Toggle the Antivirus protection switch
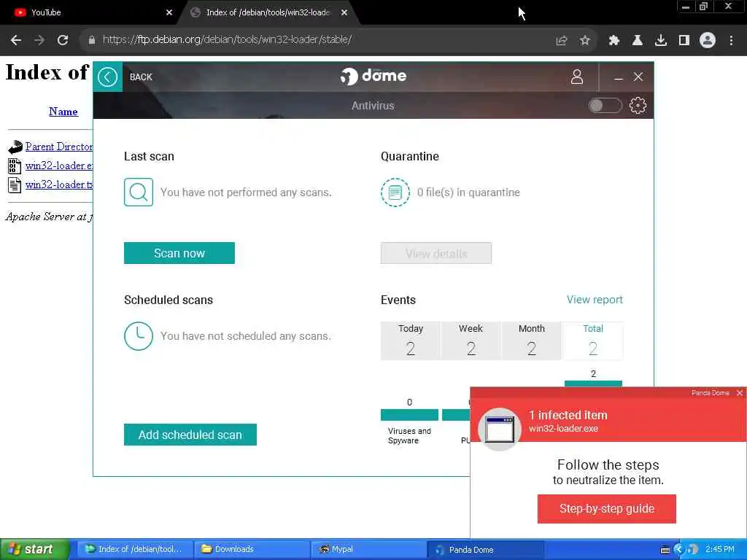The image size is (747, 560). 605,105
